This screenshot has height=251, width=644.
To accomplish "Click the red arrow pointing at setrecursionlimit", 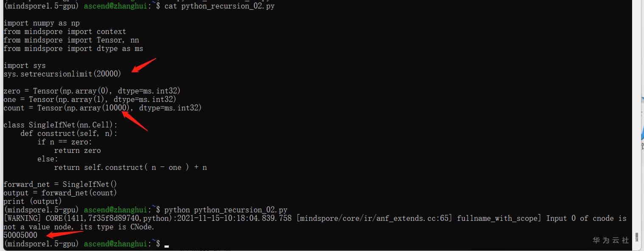I will pyautogui.click(x=143, y=65).
